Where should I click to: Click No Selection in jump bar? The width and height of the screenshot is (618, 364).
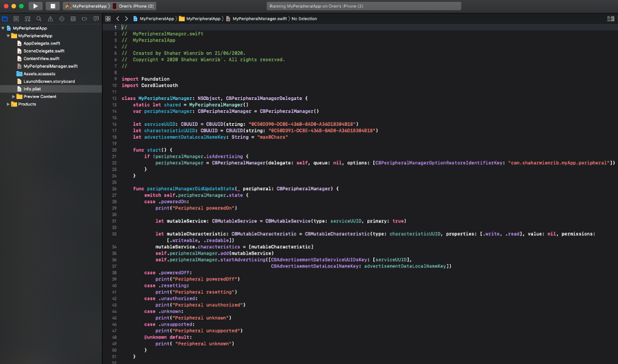[304, 18]
